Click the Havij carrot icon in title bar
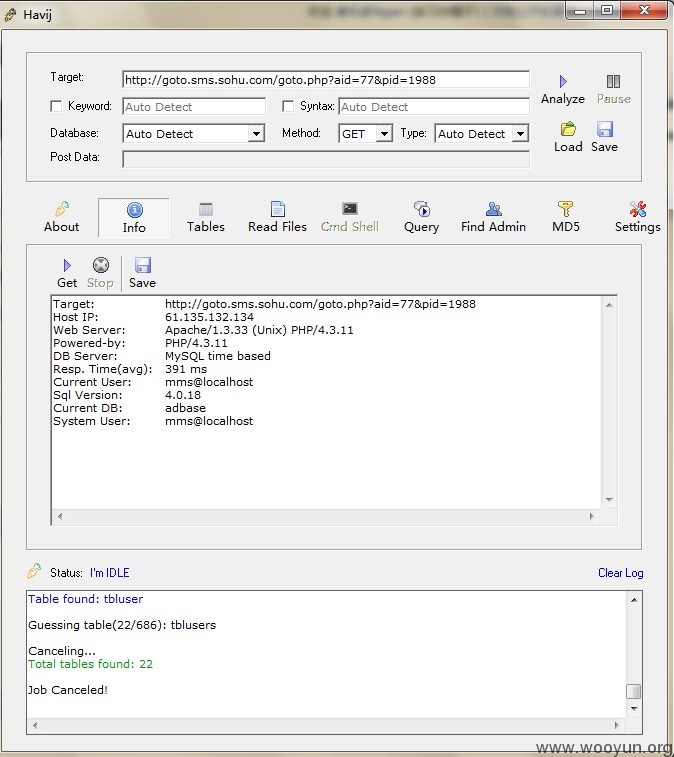Viewport: 674px width, 757px height. click(x=10, y=15)
